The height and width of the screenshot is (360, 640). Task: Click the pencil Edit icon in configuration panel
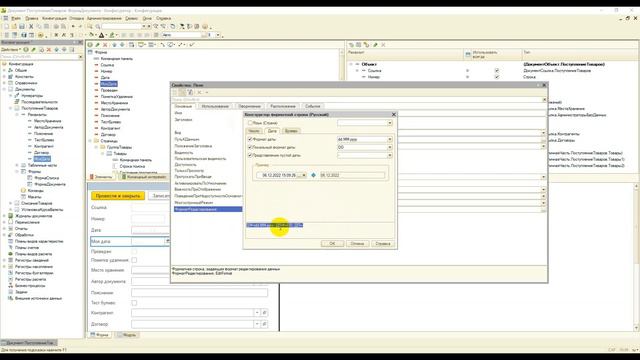click(33, 50)
